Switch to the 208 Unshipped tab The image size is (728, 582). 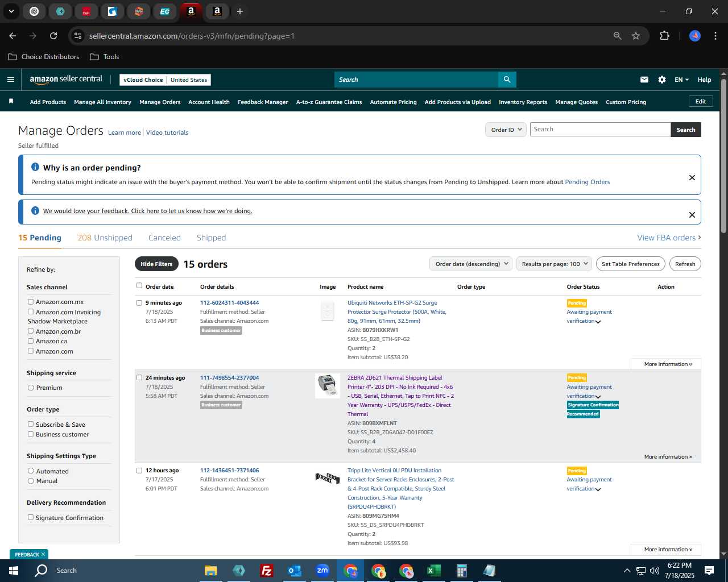(105, 238)
